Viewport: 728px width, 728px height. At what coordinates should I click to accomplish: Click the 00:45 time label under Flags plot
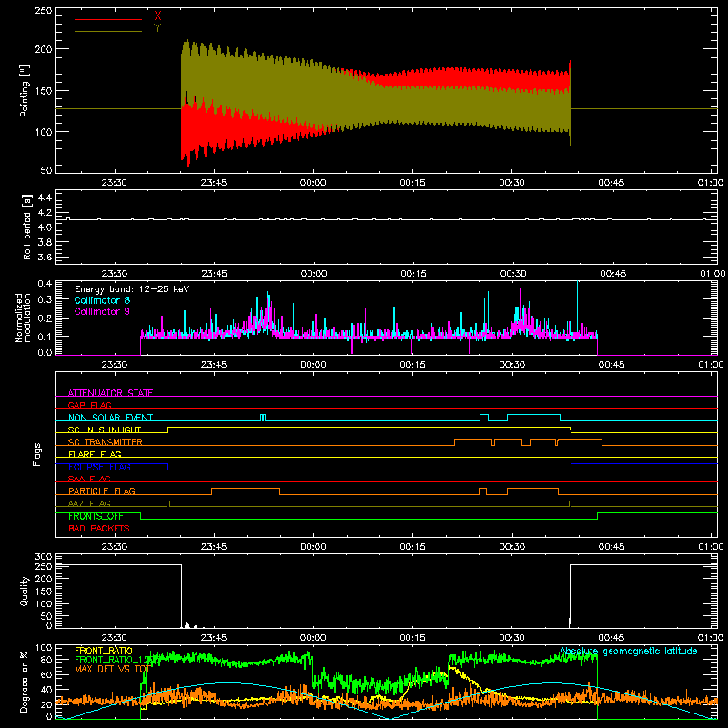pyautogui.click(x=611, y=547)
